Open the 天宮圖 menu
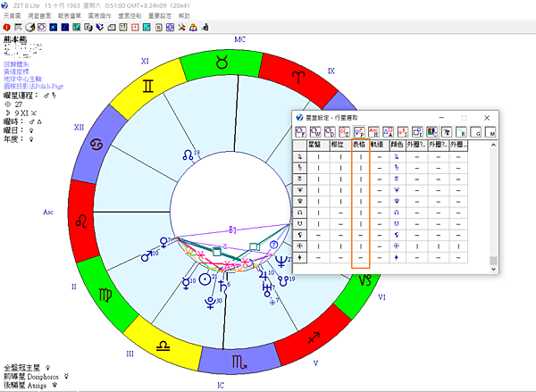The image size is (536, 392). pos(12,16)
